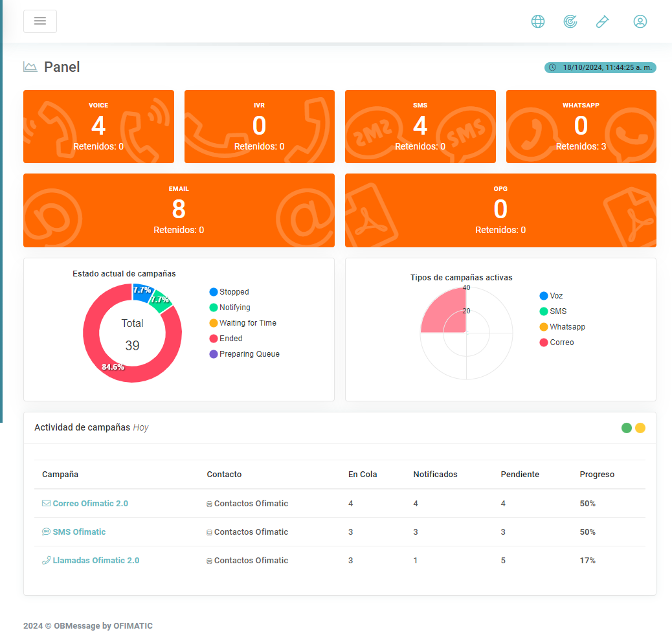Click the yellow status dot

pyautogui.click(x=640, y=428)
